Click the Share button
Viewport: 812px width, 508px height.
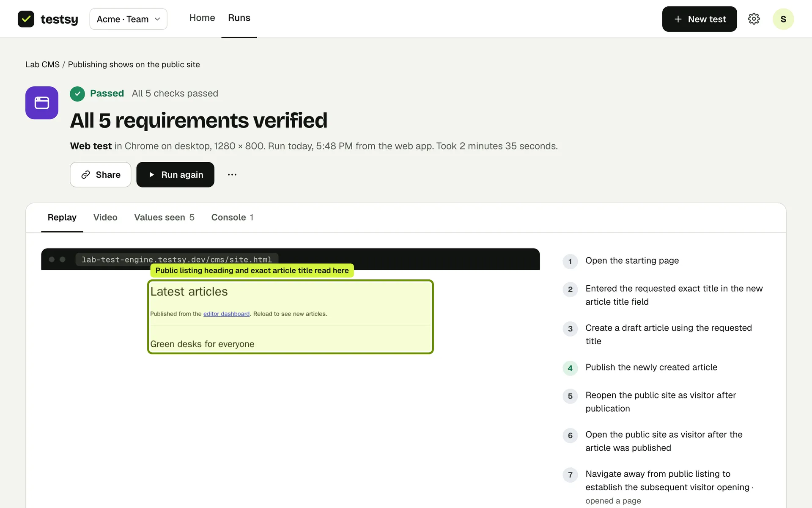click(x=101, y=174)
